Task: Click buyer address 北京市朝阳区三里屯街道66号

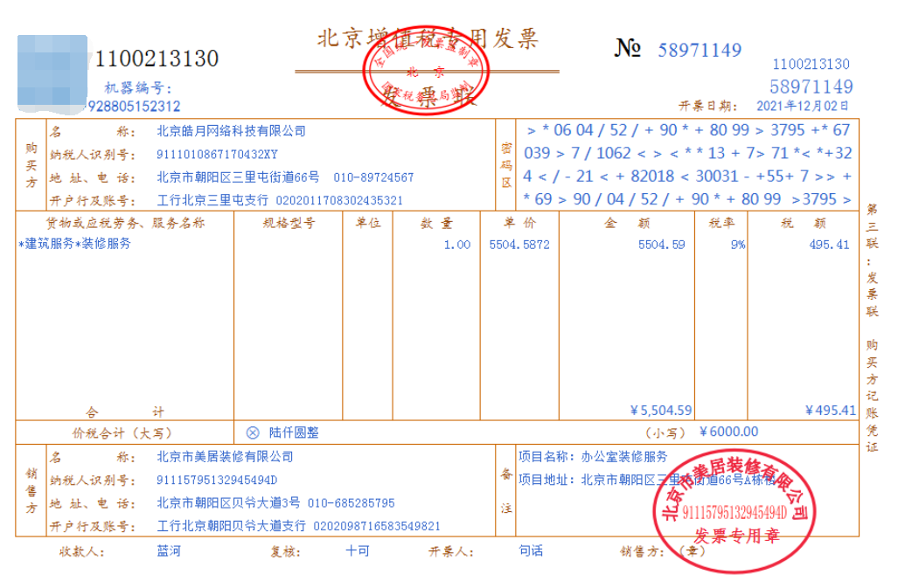Action: pos(238,177)
